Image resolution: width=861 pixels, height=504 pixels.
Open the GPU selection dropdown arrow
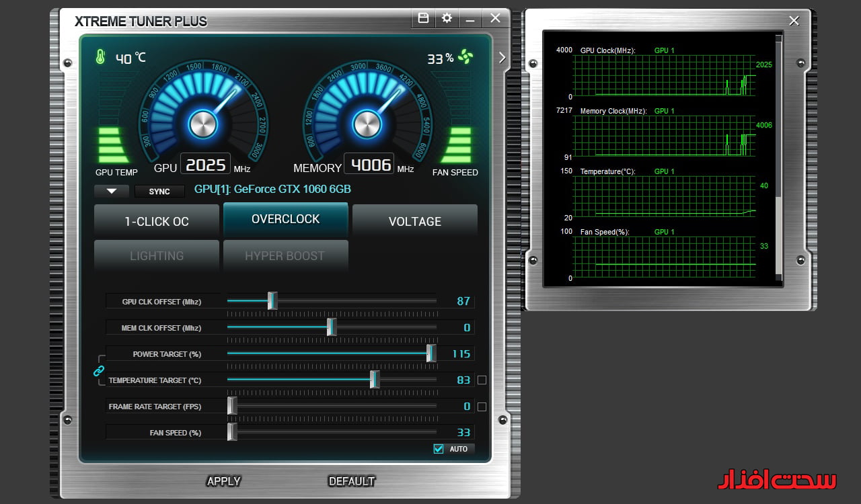(112, 191)
